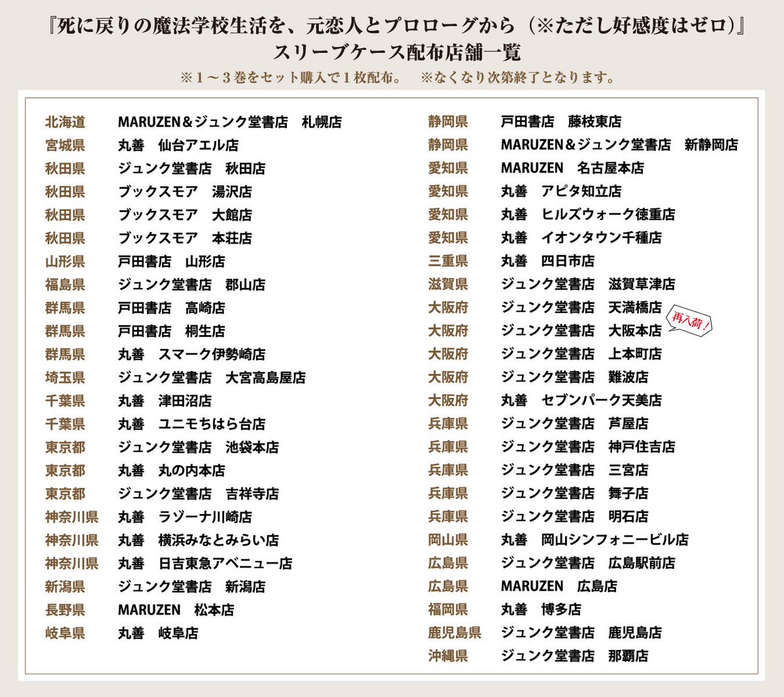Select ブックスモア 本荘店
Viewport: 784px width, 697px height.
185,238
